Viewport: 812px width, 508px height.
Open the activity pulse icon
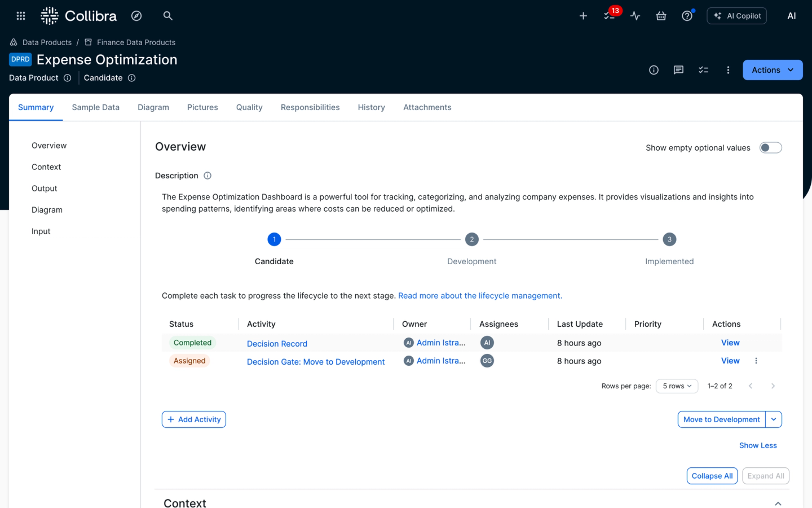636,16
